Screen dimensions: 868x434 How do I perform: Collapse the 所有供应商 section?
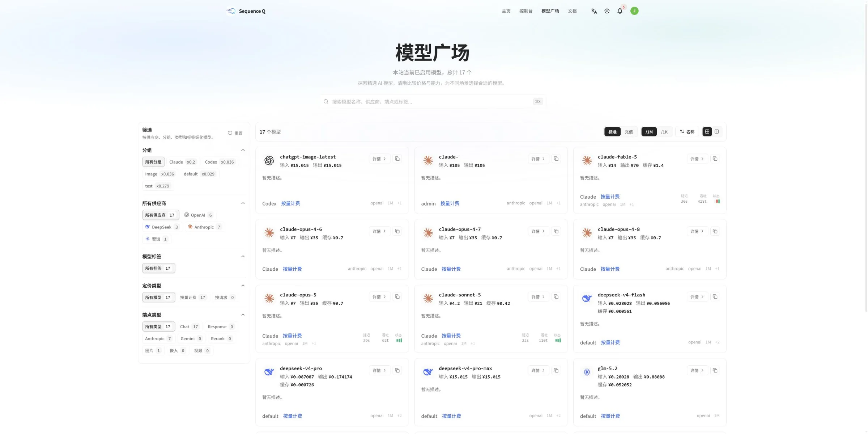click(x=243, y=203)
